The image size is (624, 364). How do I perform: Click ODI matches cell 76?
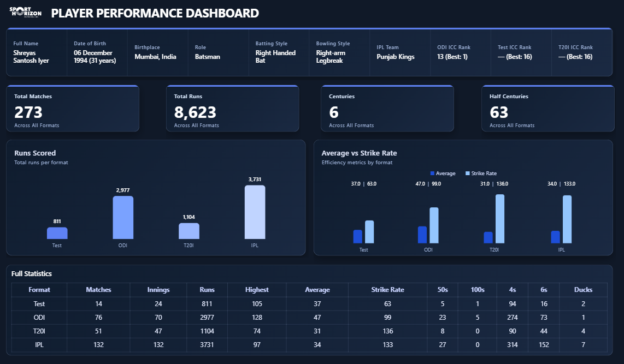[98, 318]
